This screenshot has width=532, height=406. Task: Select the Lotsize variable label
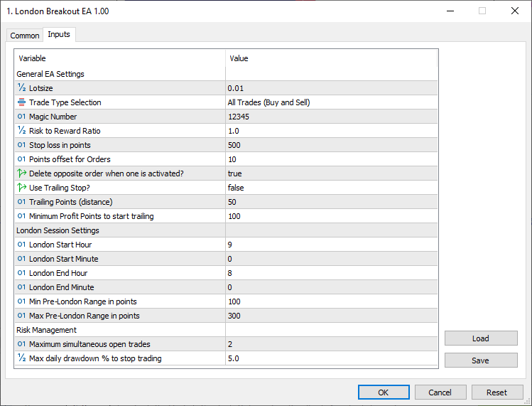tap(41, 88)
